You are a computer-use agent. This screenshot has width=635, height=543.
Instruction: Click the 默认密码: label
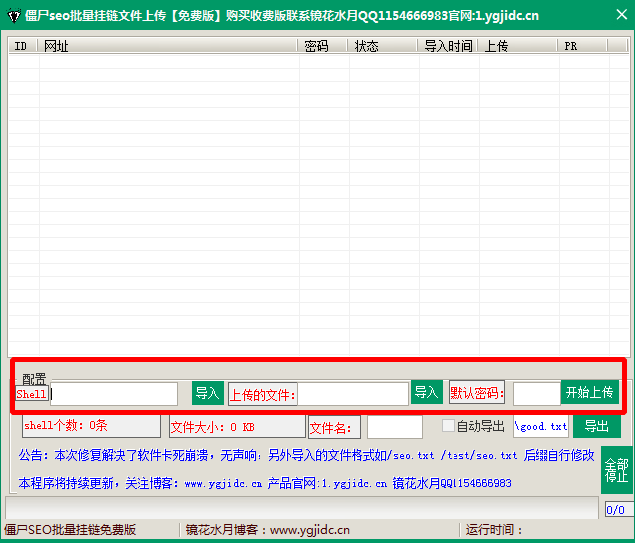pyautogui.click(x=477, y=392)
